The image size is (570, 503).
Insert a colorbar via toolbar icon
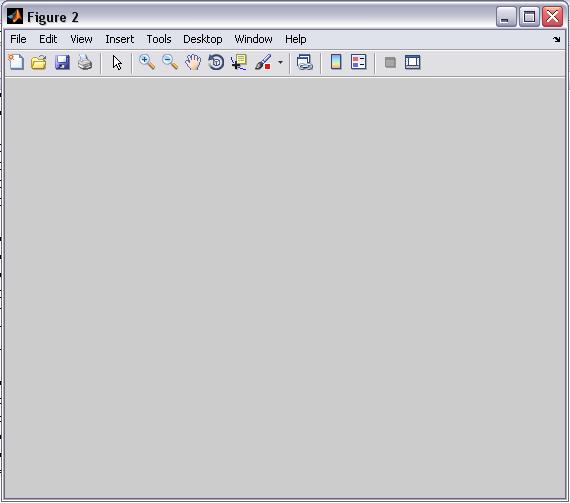(x=336, y=62)
